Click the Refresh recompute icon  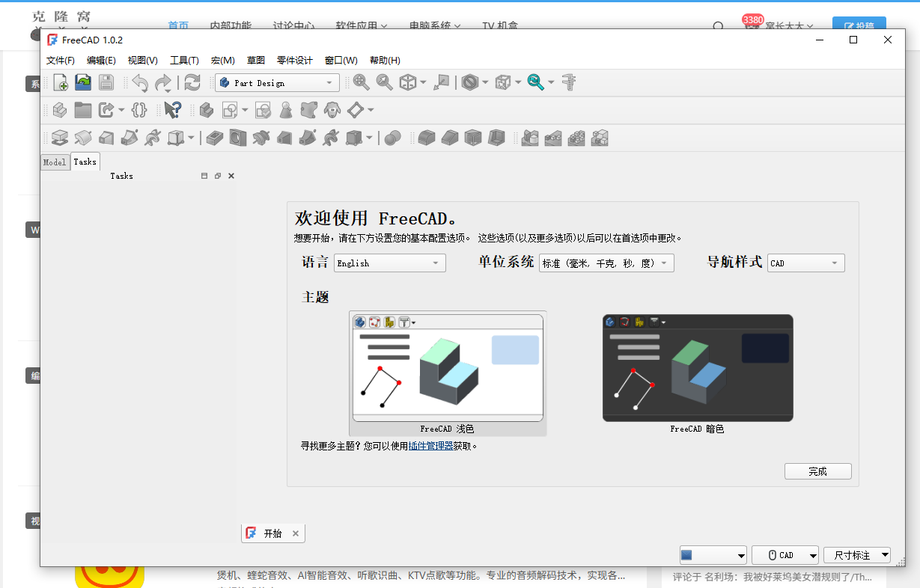[192, 83]
